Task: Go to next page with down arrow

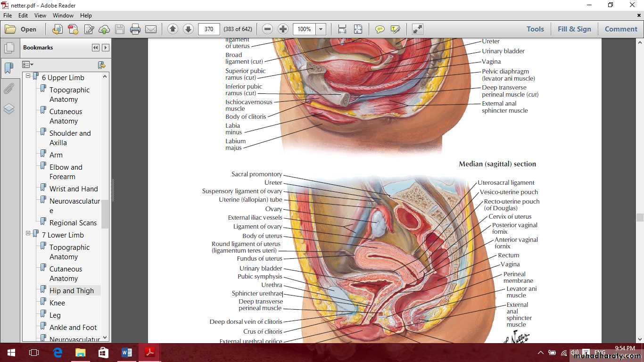Action: coord(188,29)
